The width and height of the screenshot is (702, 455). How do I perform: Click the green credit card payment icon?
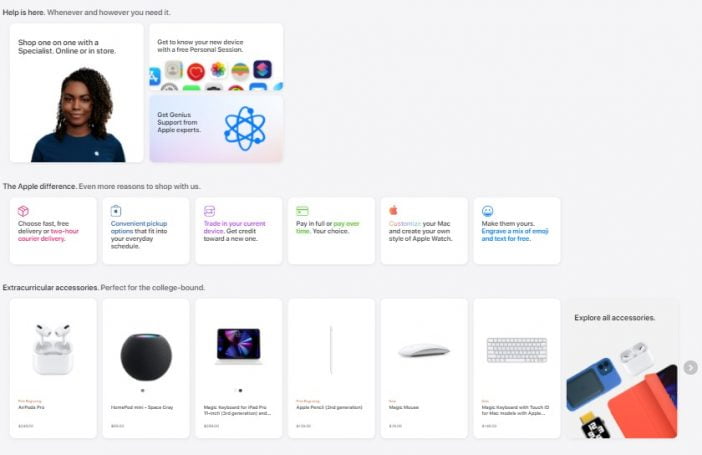coord(302,210)
